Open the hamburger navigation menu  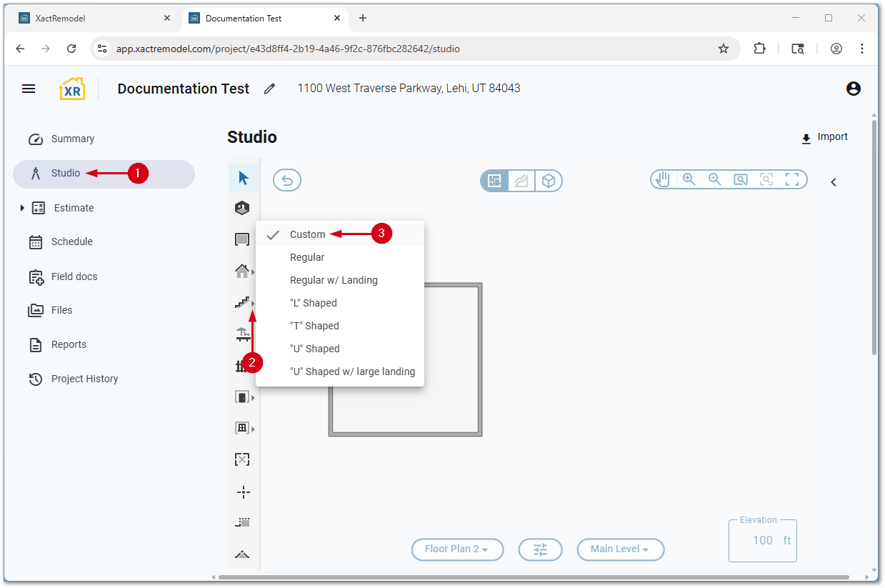pos(29,89)
